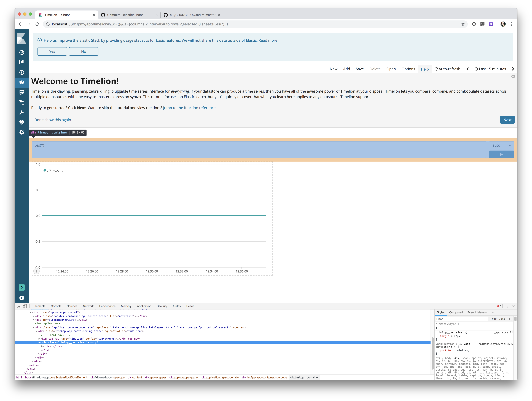This screenshot has height=401, width=532.
Task: Switch to the Computed tab in Styles pane
Action: point(456,312)
